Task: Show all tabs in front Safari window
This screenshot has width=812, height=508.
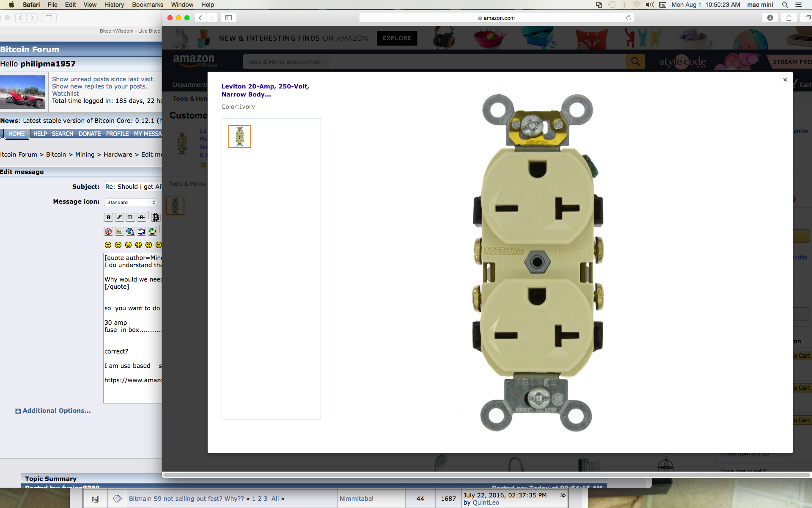Action: (x=807, y=18)
